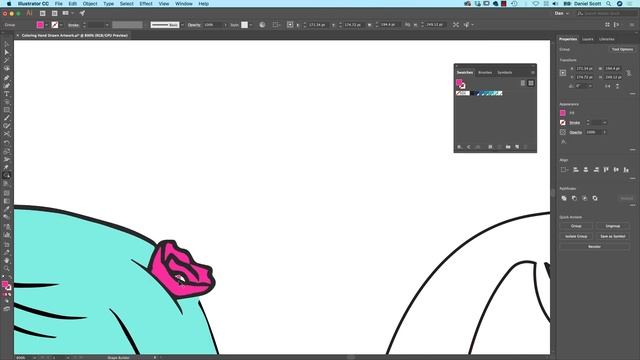Click the Tool Options button
This screenshot has width=640, height=360.
pyautogui.click(x=622, y=49)
